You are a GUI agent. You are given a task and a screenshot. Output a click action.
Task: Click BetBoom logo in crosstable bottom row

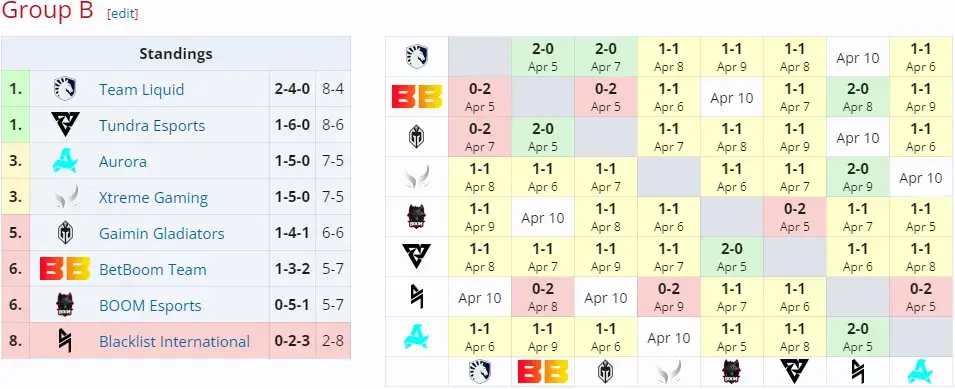pos(543,371)
